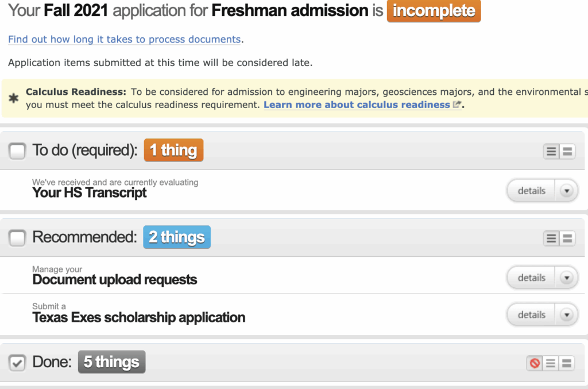The image size is (588, 389).
Task: Select compact list view in Done section
Action: click(x=551, y=363)
